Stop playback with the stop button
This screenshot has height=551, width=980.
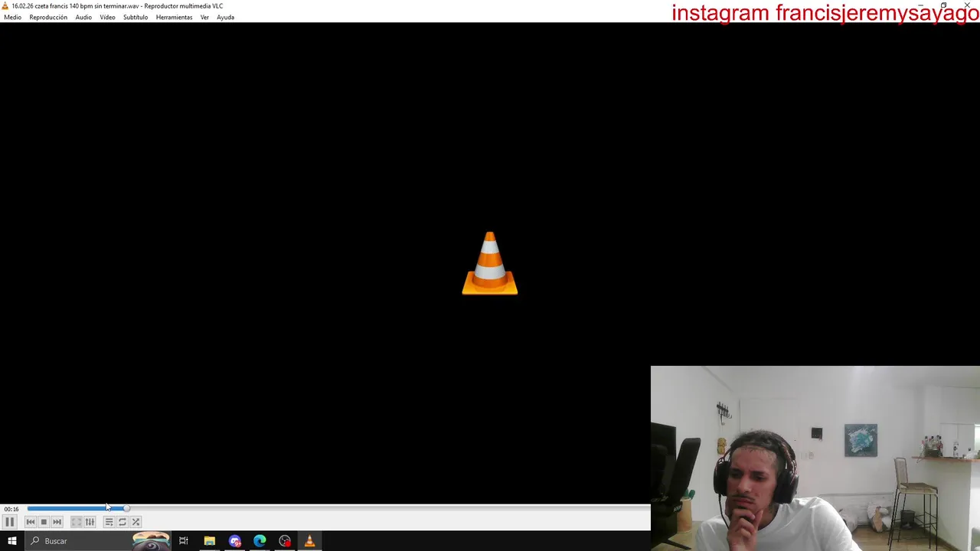(44, 522)
